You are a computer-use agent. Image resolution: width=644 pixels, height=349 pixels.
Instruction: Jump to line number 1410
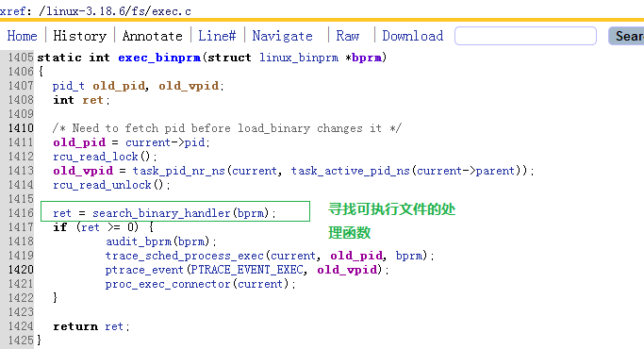coord(21,128)
